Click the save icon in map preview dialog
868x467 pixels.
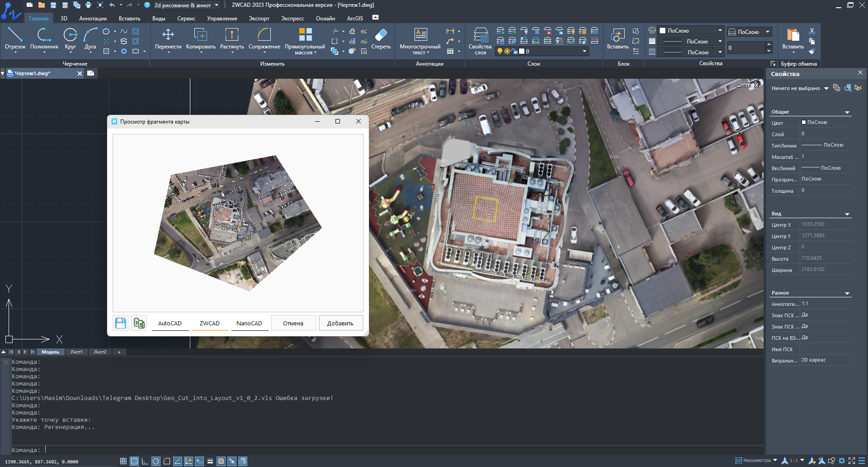121,323
